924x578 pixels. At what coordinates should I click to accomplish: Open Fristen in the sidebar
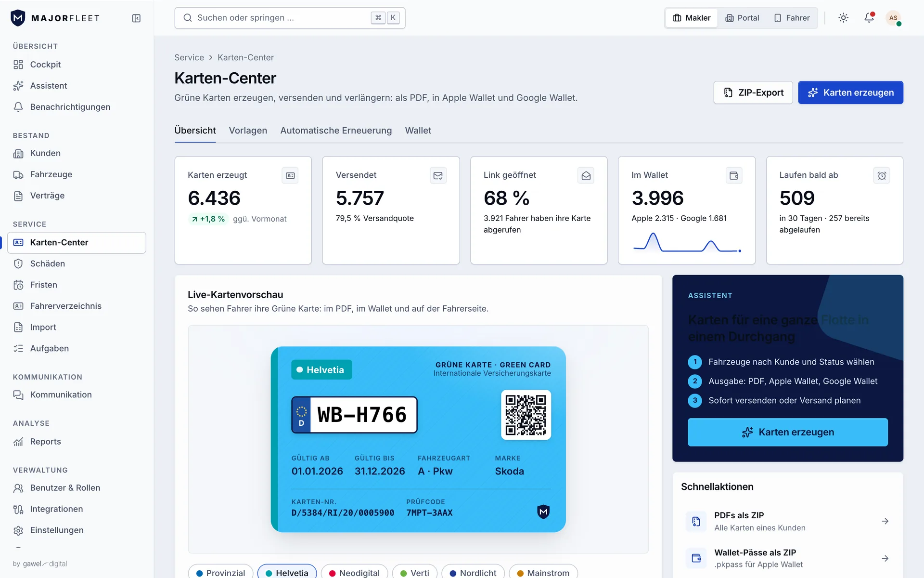[77, 285]
